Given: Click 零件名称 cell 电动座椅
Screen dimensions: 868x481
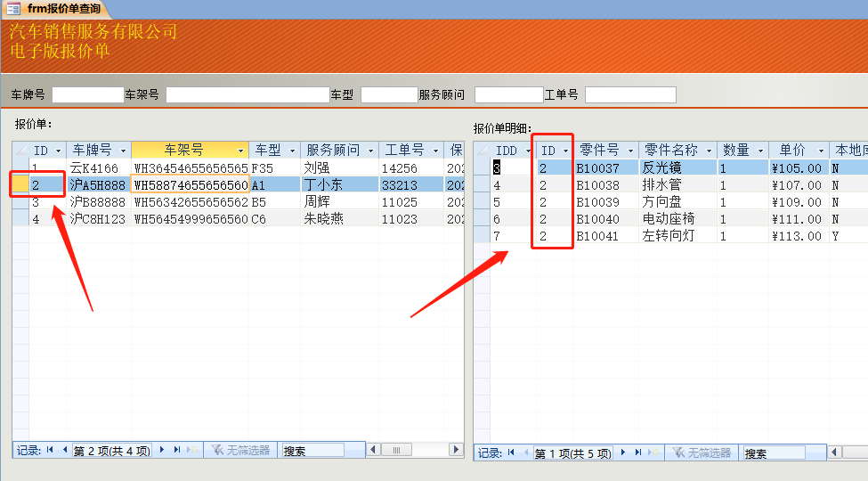Looking at the screenshot, I should [677, 219].
